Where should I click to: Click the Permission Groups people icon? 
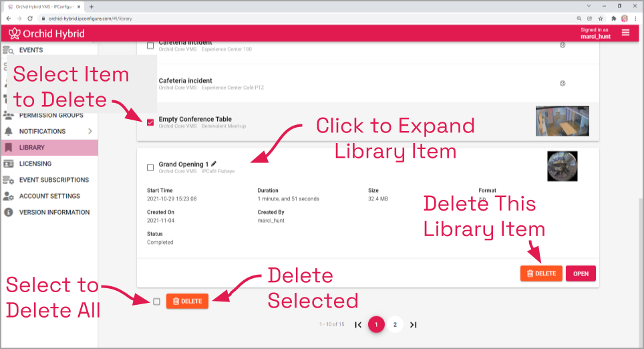click(x=8, y=116)
